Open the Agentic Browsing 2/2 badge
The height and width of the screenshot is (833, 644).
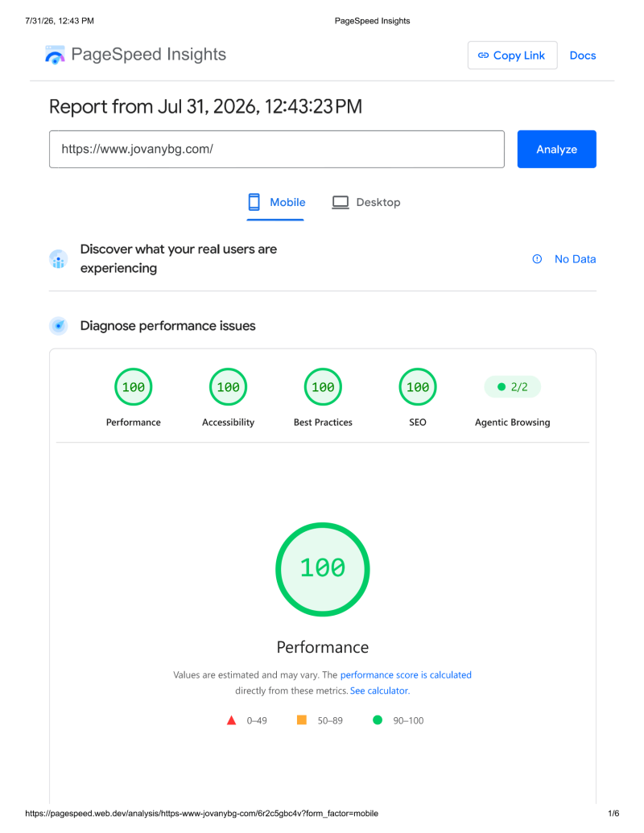[512, 387]
